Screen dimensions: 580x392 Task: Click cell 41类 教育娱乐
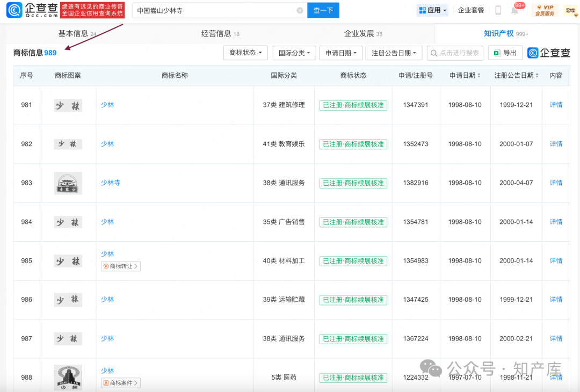point(284,144)
